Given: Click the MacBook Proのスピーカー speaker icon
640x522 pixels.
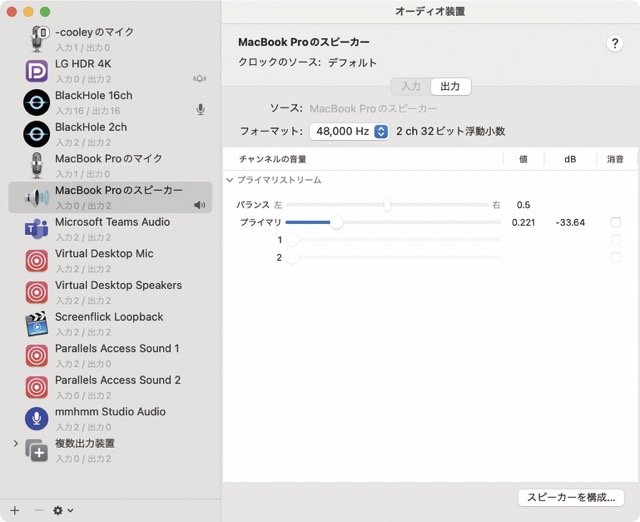Looking at the screenshot, I should coord(37,198).
